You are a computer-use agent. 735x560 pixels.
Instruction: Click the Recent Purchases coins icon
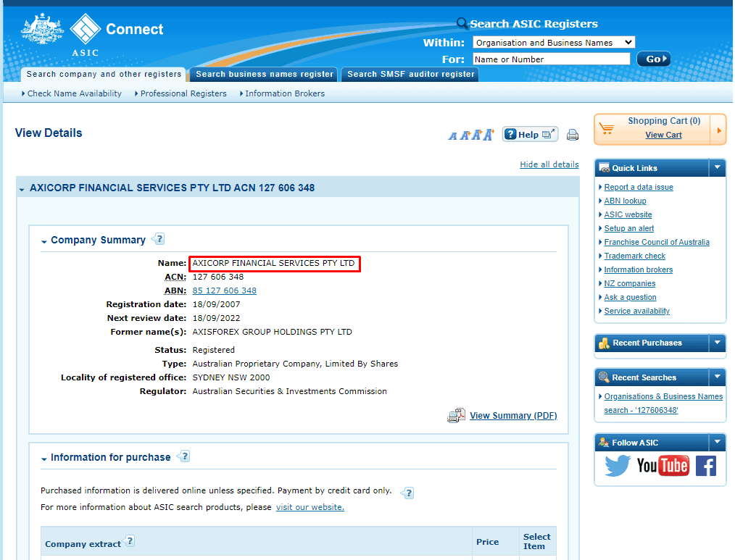coord(604,343)
